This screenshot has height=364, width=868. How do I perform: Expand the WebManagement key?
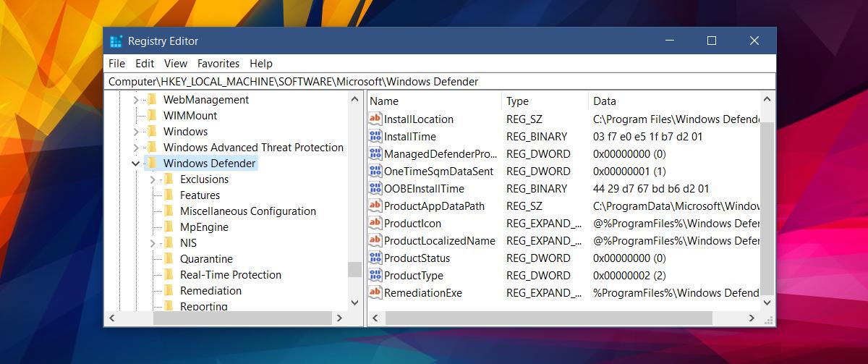tap(135, 100)
